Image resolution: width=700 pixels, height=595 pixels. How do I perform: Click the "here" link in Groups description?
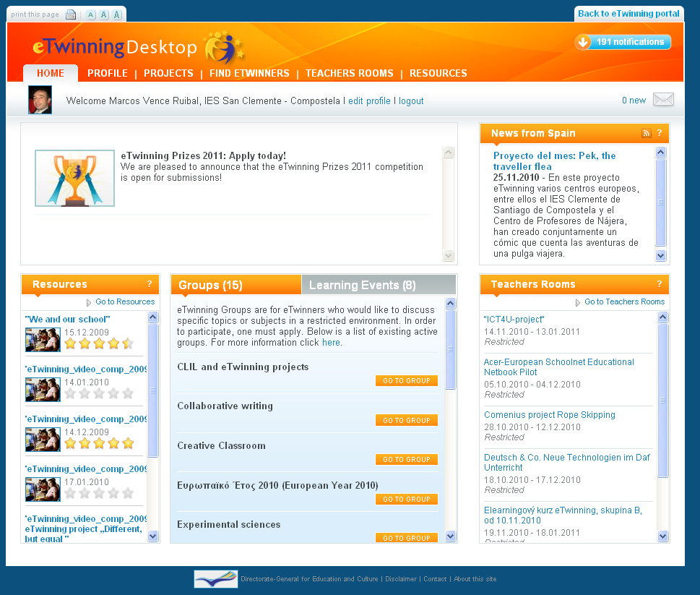click(331, 343)
